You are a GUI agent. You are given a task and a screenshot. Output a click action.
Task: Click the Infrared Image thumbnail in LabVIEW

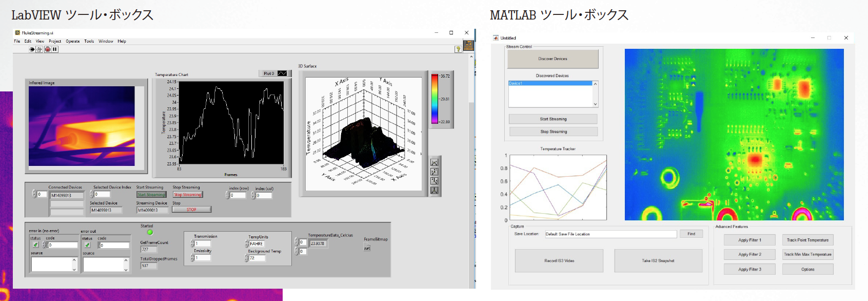click(82, 126)
